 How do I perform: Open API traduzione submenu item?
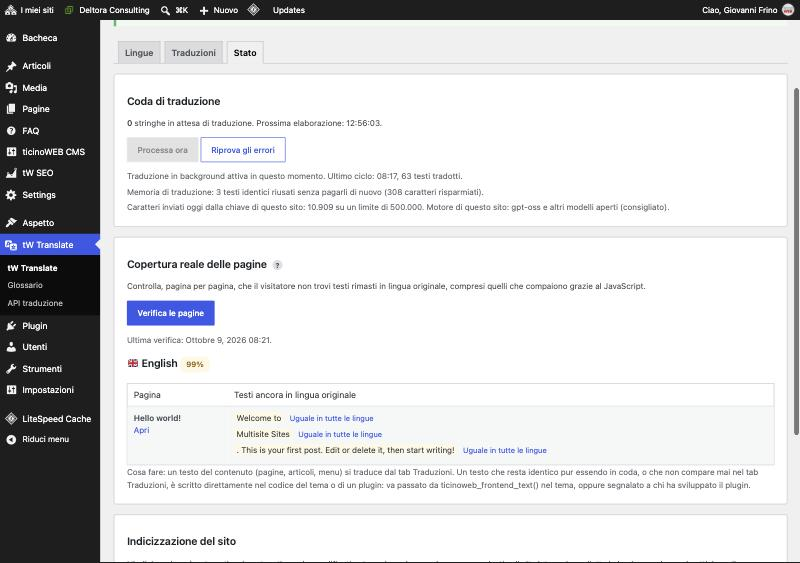coord(35,303)
